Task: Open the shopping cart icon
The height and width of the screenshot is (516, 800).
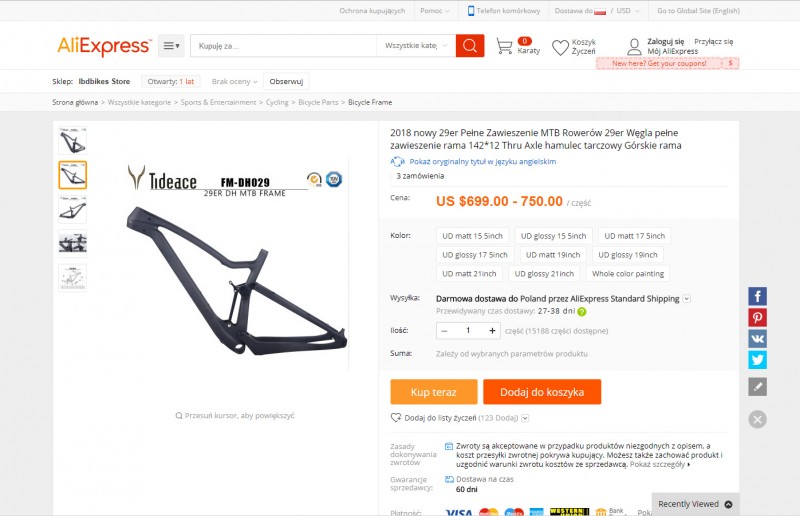Action: [x=504, y=46]
